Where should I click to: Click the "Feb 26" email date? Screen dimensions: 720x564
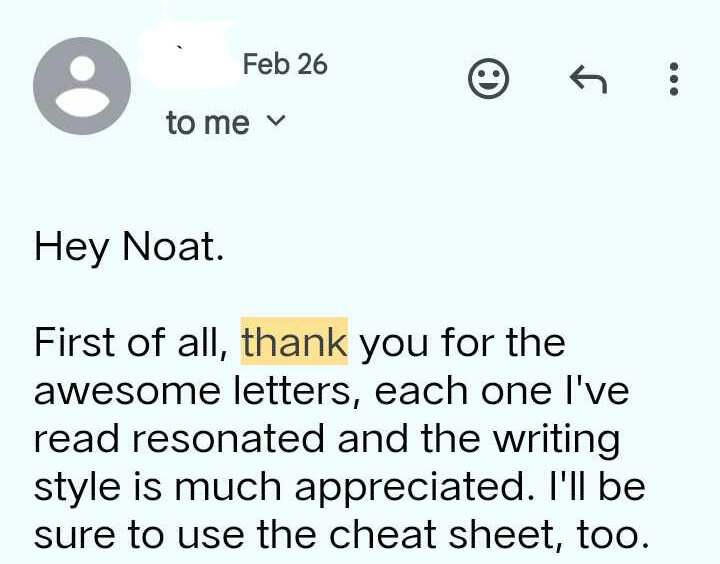[x=284, y=64]
